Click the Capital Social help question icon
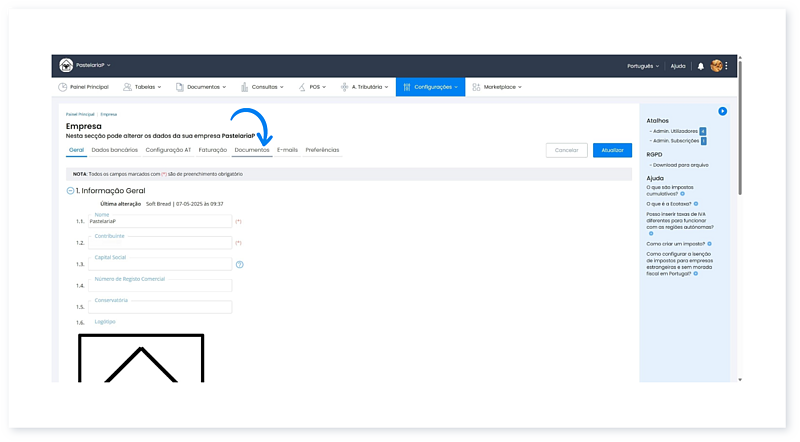Image resolution: width=800 pixels, height=442 pixels. pos(240,264)
